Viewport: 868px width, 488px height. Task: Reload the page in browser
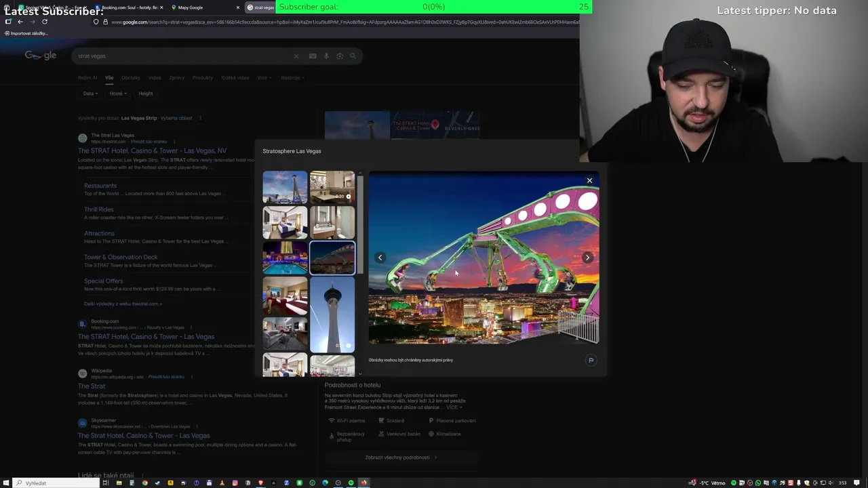(45, 22)
